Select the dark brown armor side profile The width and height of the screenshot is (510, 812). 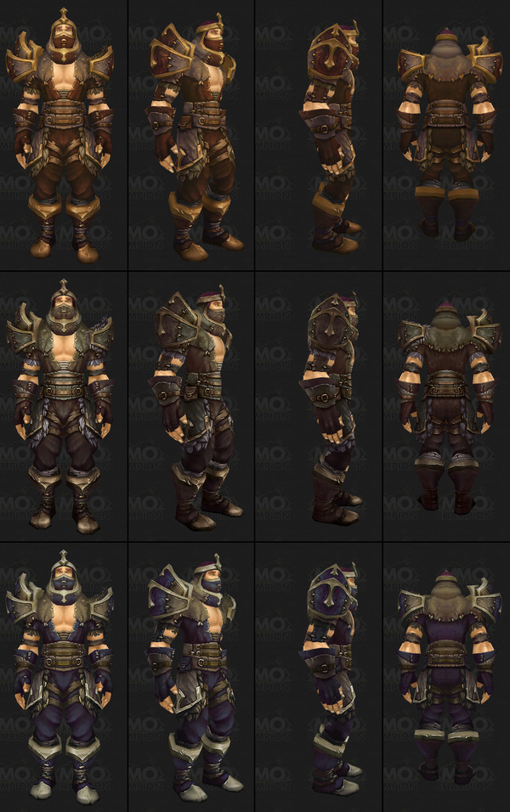point(318,407)
